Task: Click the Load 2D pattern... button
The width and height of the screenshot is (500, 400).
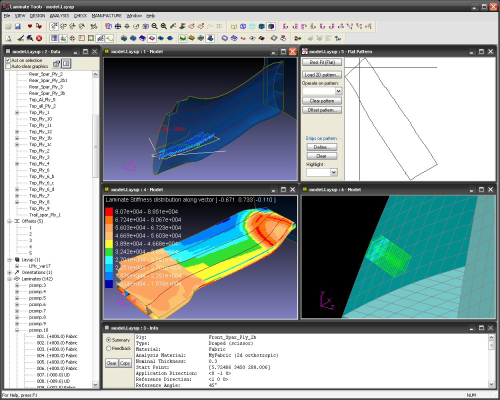Action: pos(322,75)
